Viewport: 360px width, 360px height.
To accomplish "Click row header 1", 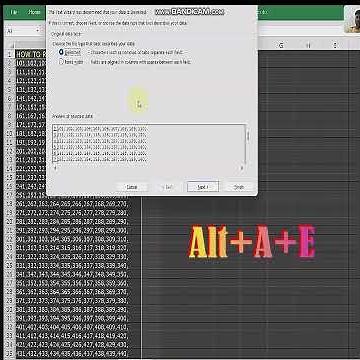I will click(x=10, y=54).
